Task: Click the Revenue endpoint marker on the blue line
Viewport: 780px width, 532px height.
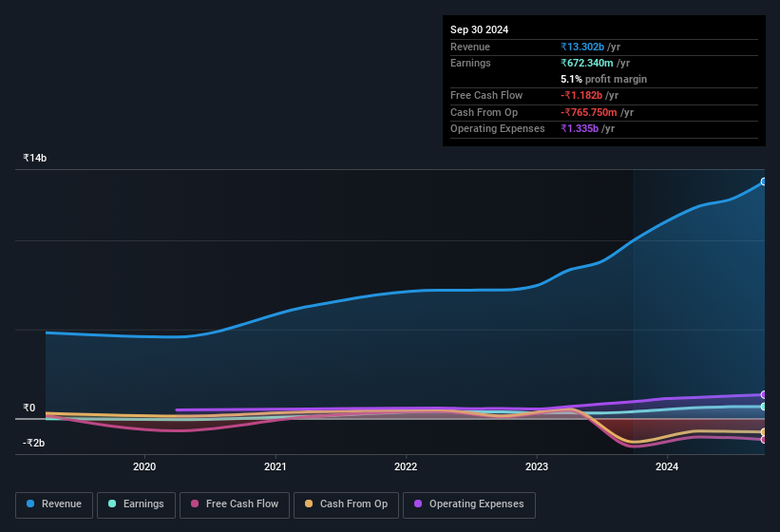Action: (764, 182)
